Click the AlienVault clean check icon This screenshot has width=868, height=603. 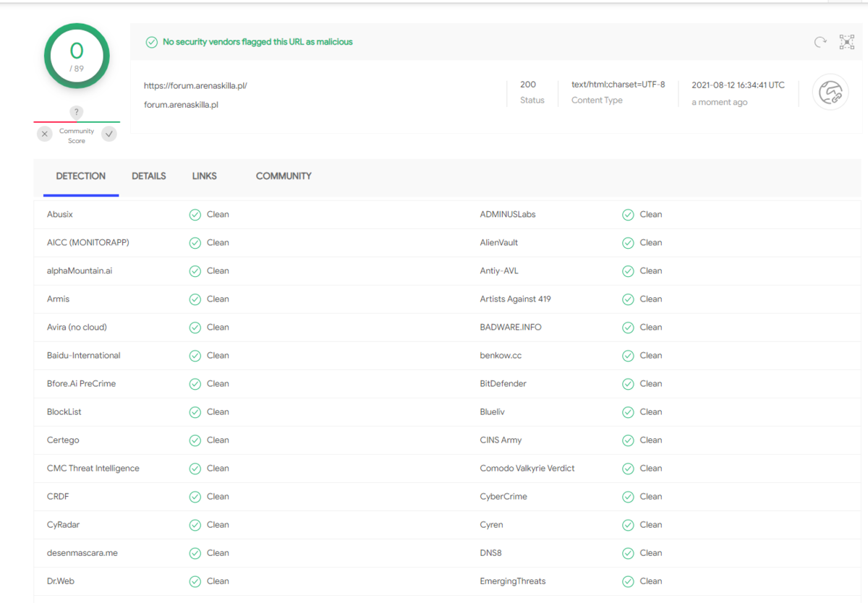click(628, 243)
